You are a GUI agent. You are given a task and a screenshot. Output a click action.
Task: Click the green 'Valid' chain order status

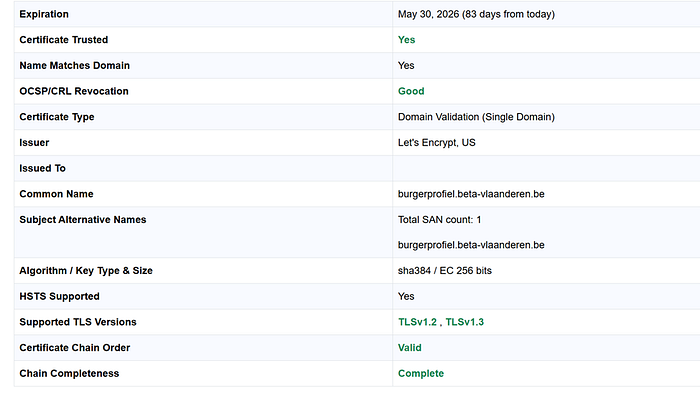pyautogui.click(x=409, y=348)
